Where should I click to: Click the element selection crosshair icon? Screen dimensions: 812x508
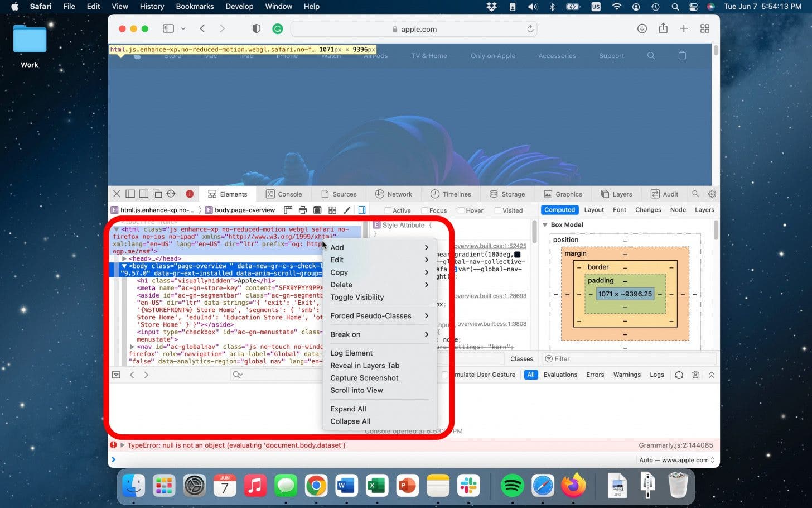(171, 194)
